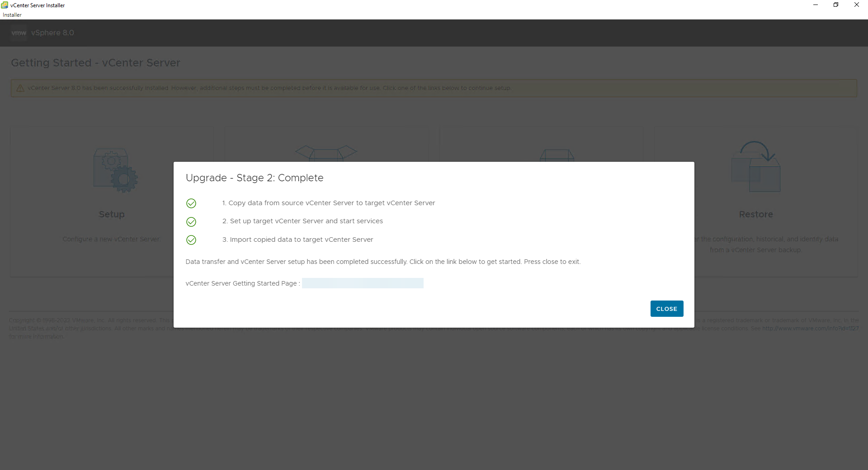This screenshot has width=868, height=470.
Task: Minimize the vCenter Server Installer window
Action: tap(816, 5)
